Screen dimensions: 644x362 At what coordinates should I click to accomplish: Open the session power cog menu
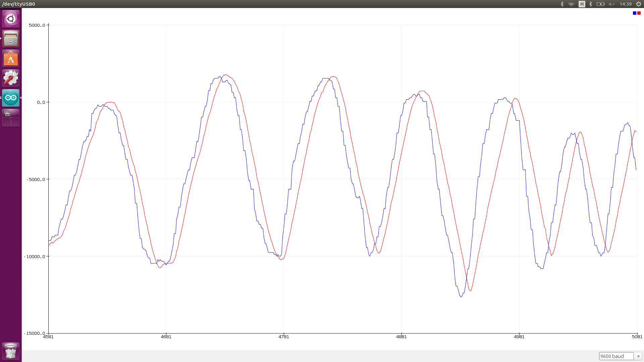tap(639, 4)
